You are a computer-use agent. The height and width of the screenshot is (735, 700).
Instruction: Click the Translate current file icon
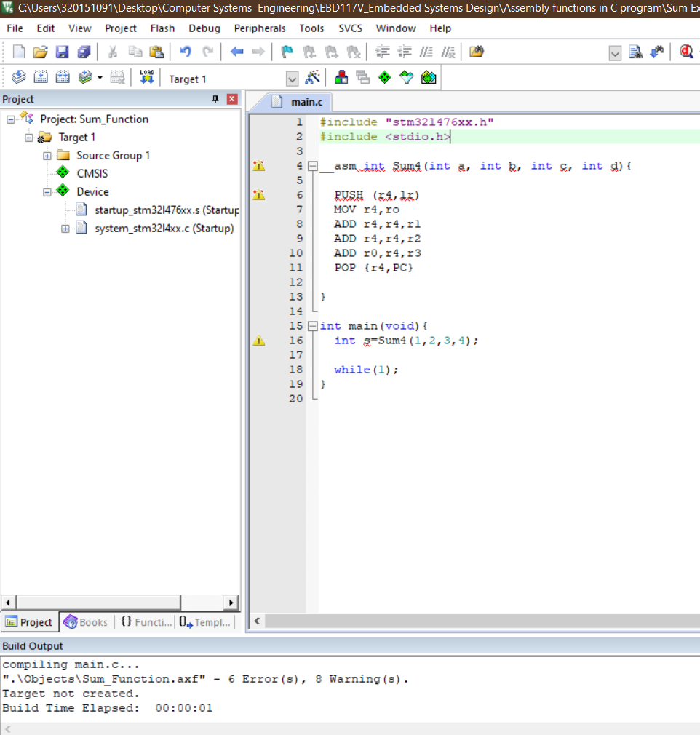tap(18, 77)
